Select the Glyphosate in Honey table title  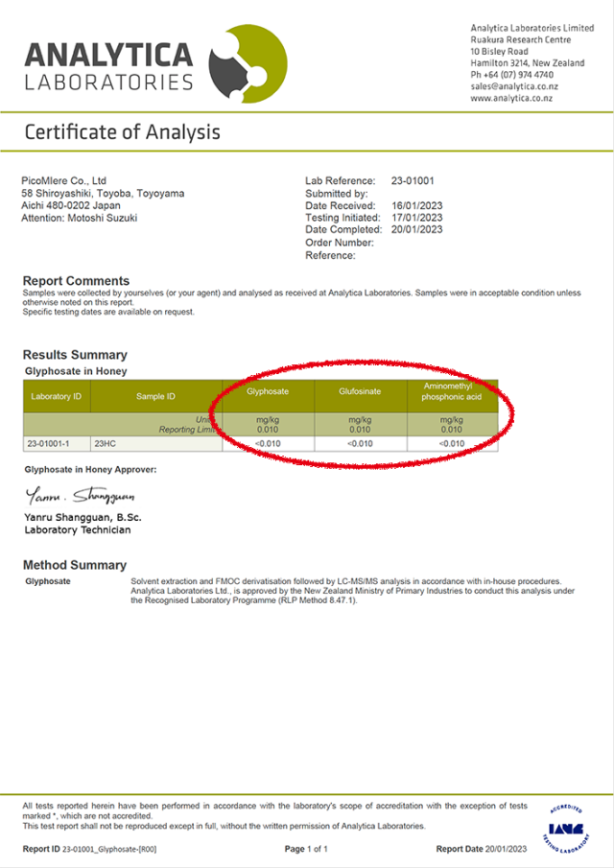pos(76,371)
